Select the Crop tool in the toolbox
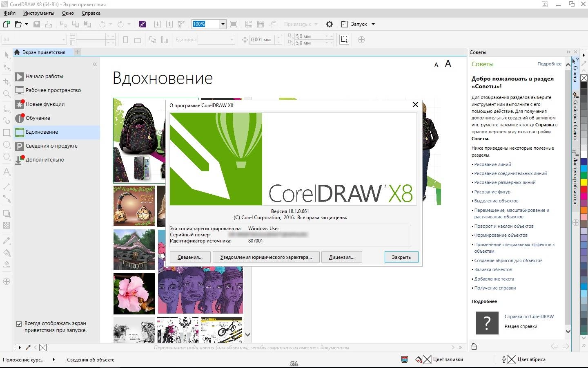 tap(7, 81)
